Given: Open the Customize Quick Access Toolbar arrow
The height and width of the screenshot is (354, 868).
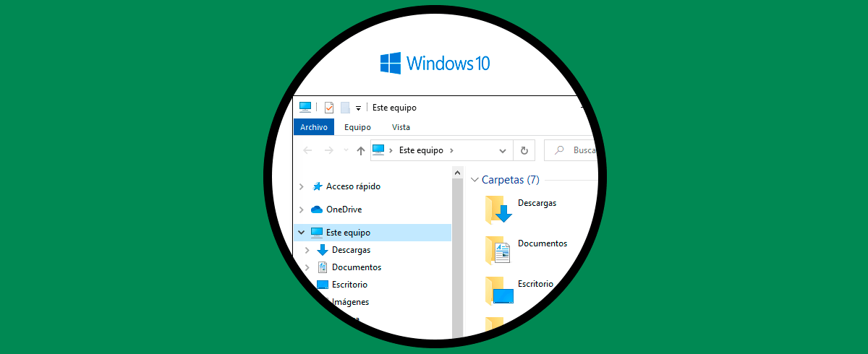Looking at the screenshot, I should coord(358,108).
